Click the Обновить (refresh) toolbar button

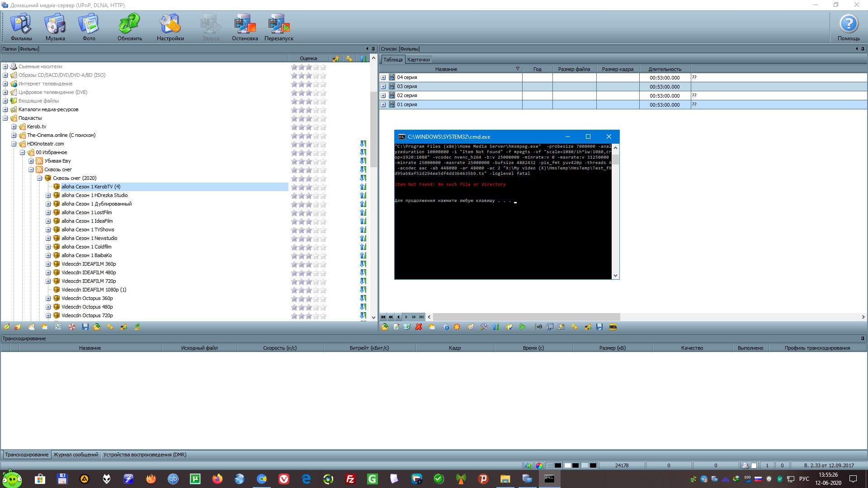pyautogui.click(x=129, y=27)
